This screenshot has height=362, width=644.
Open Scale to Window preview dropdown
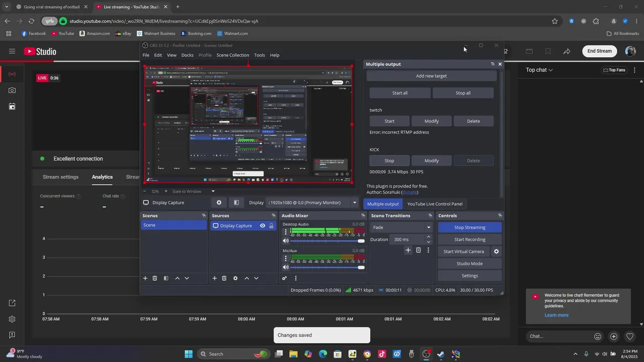(x=194, y=191)
